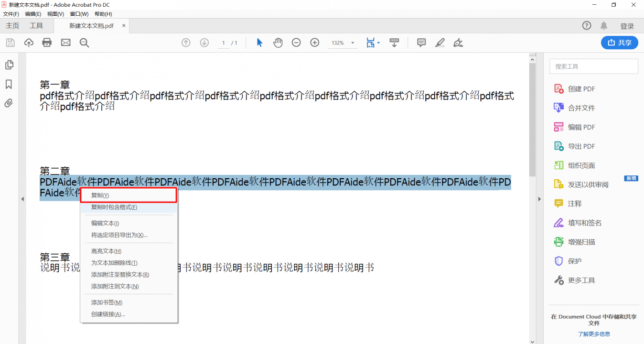Zoom in with the plus icon
Screen dimensions: 644x344
[314, 43]
